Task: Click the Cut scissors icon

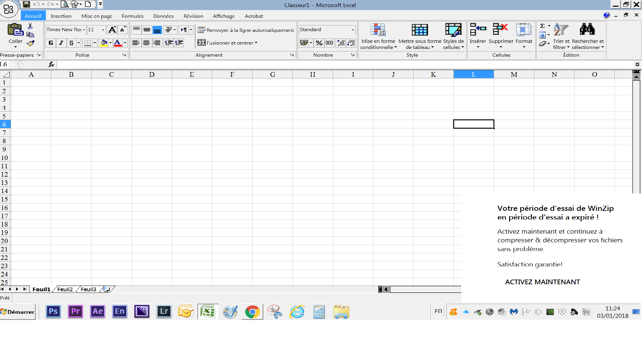Action: [30, 26]
